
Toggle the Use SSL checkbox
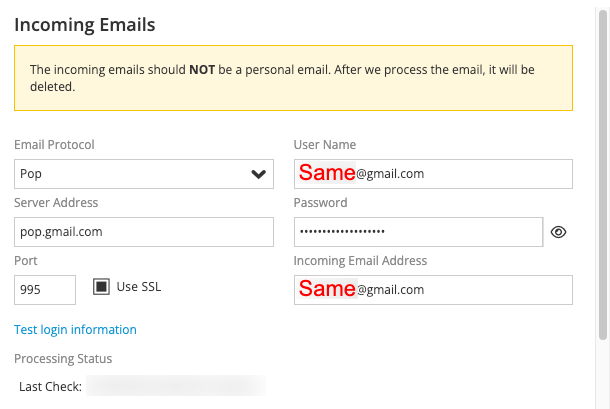coord(101,287)
